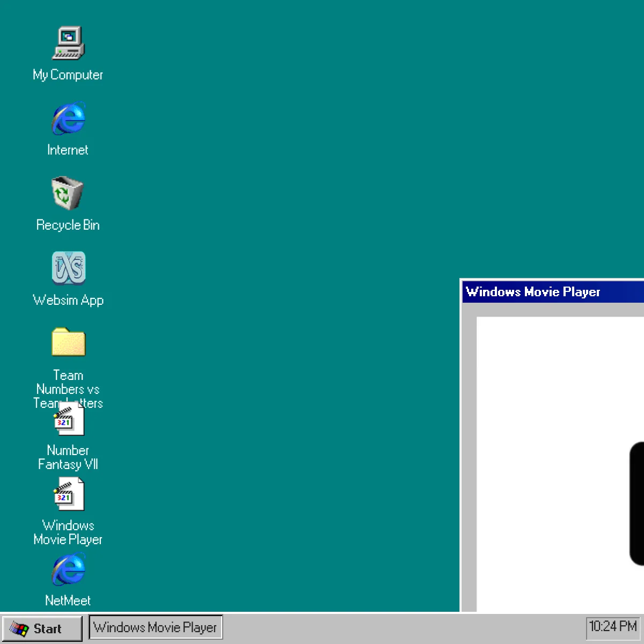Open the My Computer desktop icon
Image resolution: width=644 pixels, height=644 pixels.
(68, 43)
